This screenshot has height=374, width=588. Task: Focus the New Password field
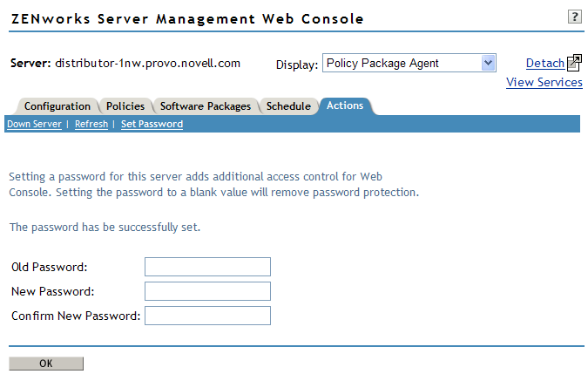[207, 291]
